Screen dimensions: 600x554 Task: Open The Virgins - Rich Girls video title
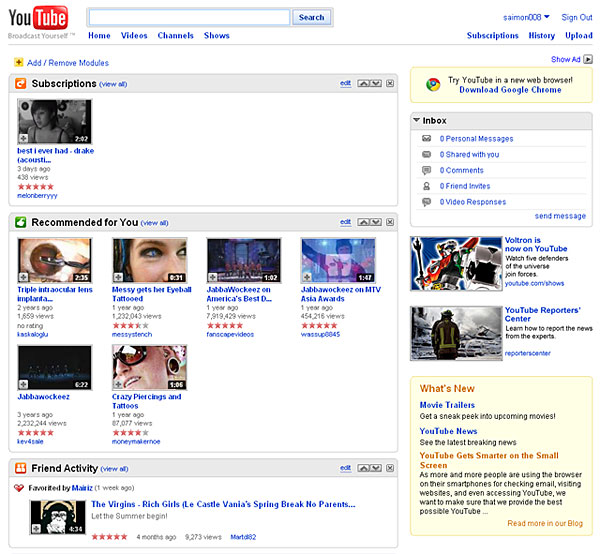223,504
